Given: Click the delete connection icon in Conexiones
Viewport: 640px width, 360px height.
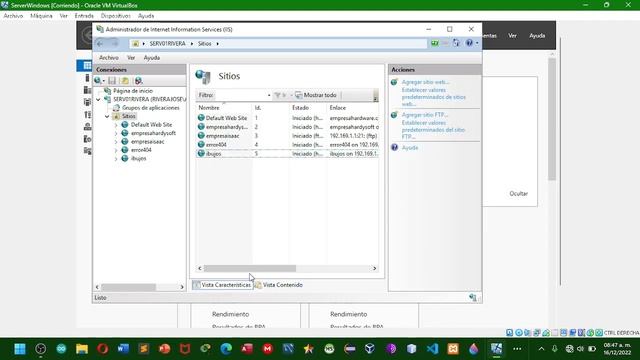Looking at the screenshot, I should pyautogui.click(x=139, y=81).
